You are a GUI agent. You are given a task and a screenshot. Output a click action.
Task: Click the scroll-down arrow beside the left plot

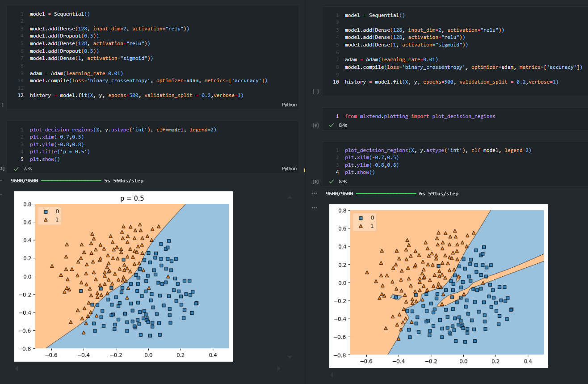[290, 357]
